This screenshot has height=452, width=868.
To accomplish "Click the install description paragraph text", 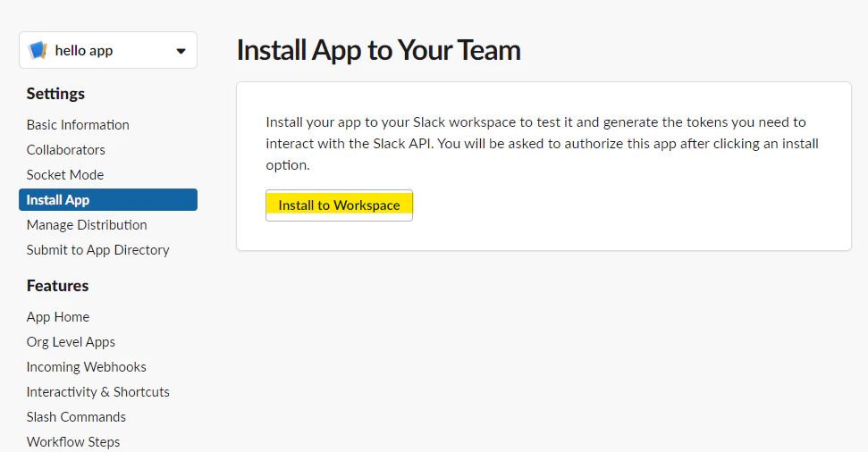I will [542, 143].
